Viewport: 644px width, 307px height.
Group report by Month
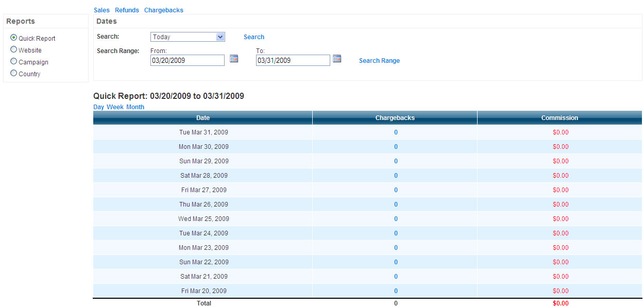135,107
